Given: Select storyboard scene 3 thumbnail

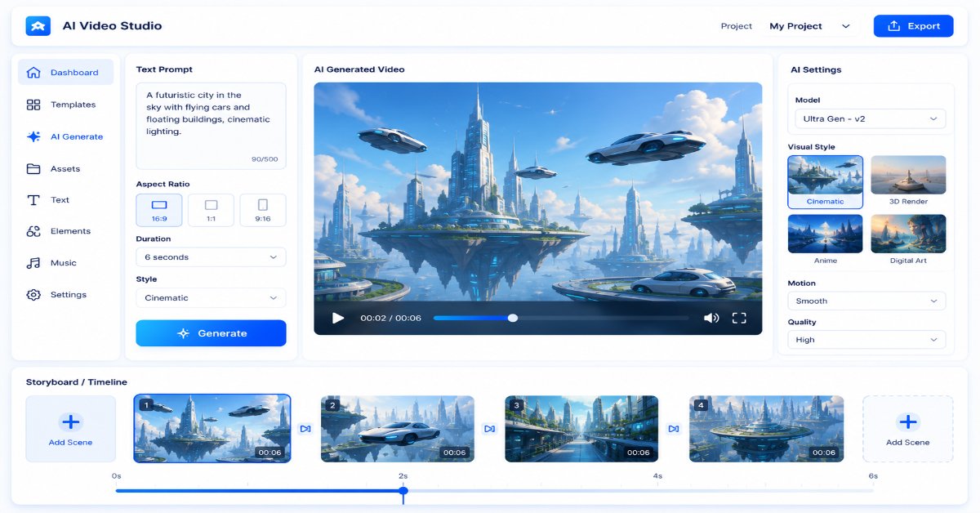Looking at the screenshot, I should tap(581, 429).
